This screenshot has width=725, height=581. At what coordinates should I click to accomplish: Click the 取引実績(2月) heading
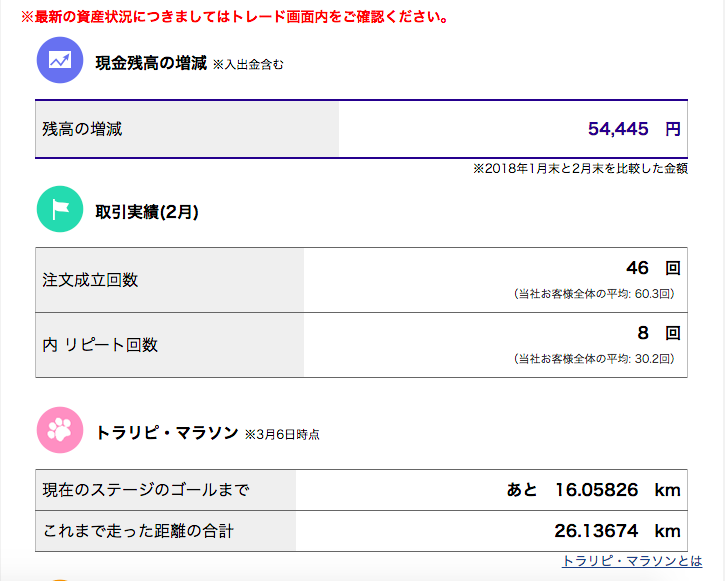(147, 212)
